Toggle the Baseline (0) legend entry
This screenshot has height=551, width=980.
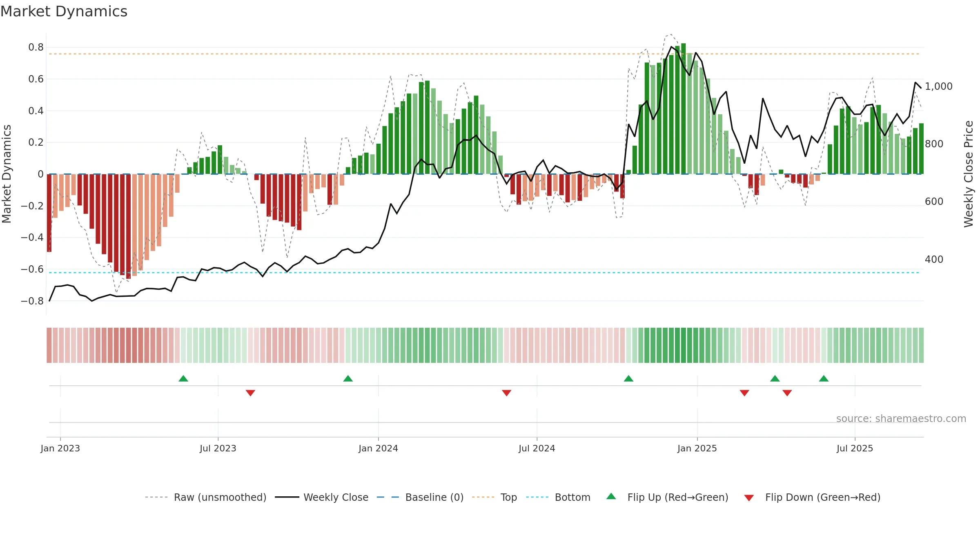click(420, 497)
